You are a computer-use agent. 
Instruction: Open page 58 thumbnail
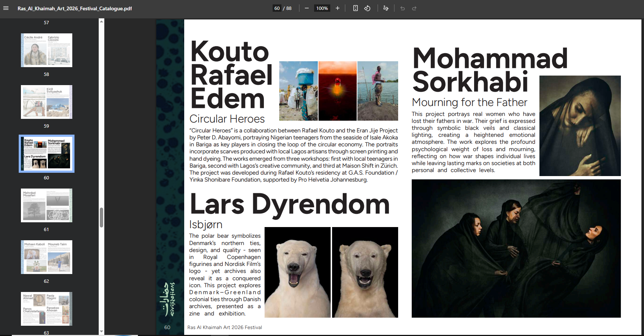(x=47, y=50)
